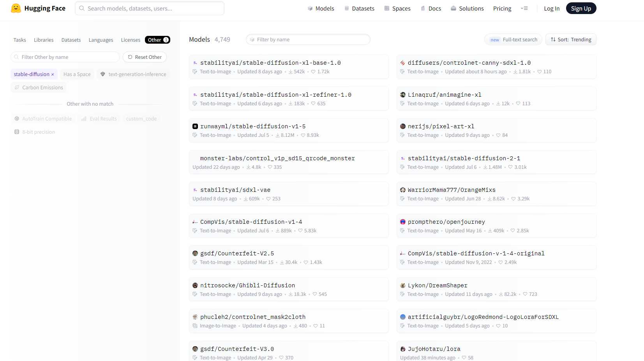The width and height of the screenshot is (644, 361).
Task: Click the Sign Up button
Action: (581, 8)
